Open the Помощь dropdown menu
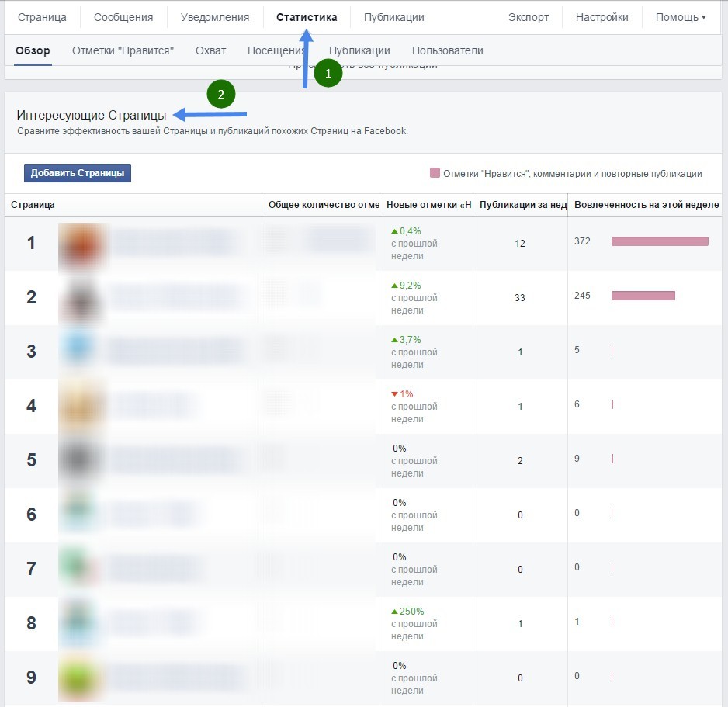Image resolution: width=728 pixels, height=707 pixels. 680,17
